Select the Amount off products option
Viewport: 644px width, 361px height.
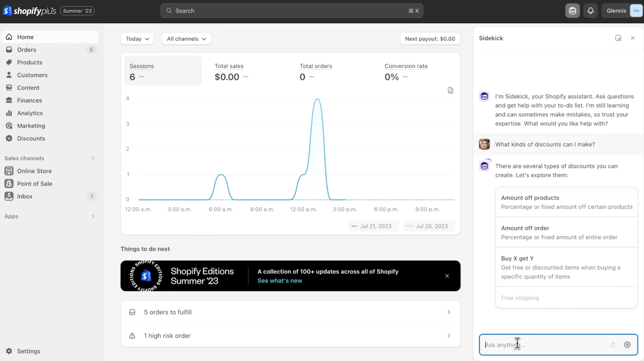[x=567, y=202]
